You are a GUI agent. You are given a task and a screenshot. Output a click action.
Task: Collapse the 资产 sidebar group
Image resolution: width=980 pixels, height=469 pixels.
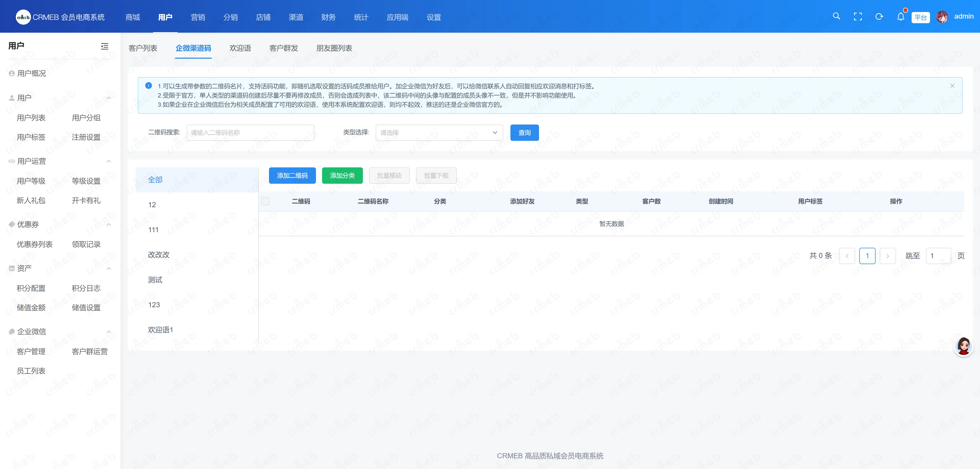click(x=109, y=268)
